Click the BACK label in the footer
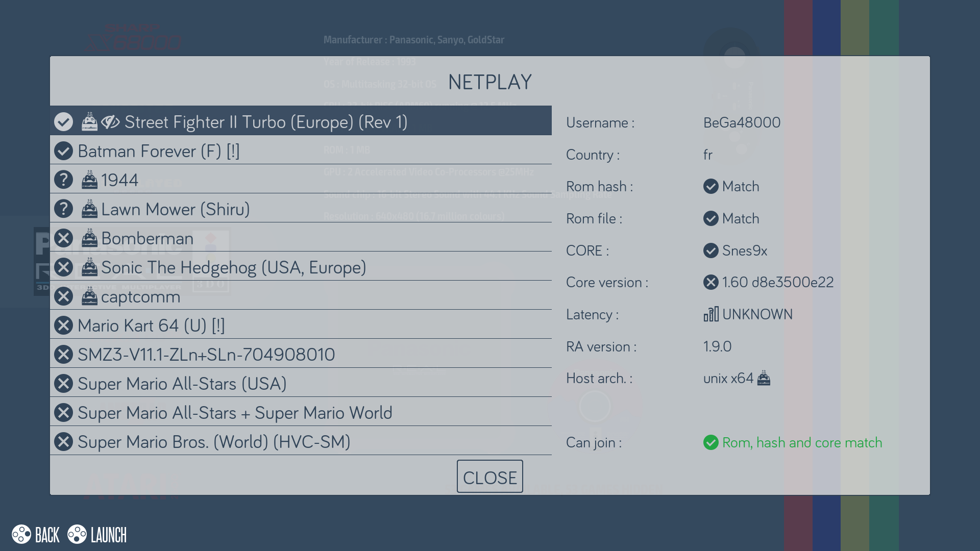This screenshot has width=980, height=551. (x=47, y=535)
